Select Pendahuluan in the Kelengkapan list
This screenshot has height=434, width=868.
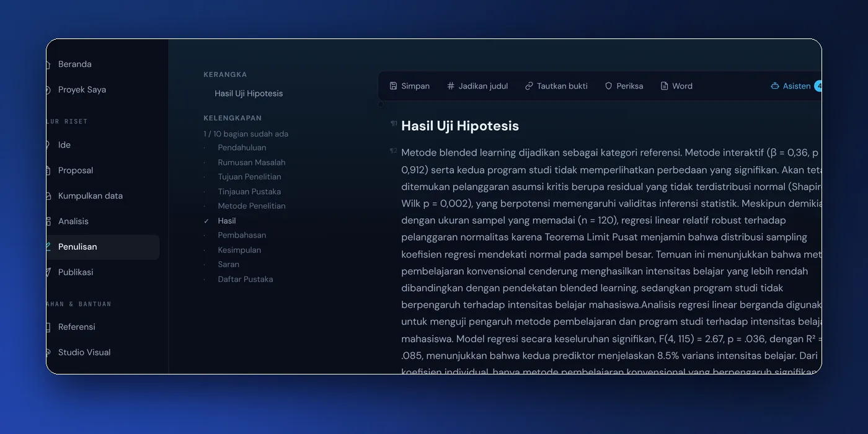pos(242,148)
